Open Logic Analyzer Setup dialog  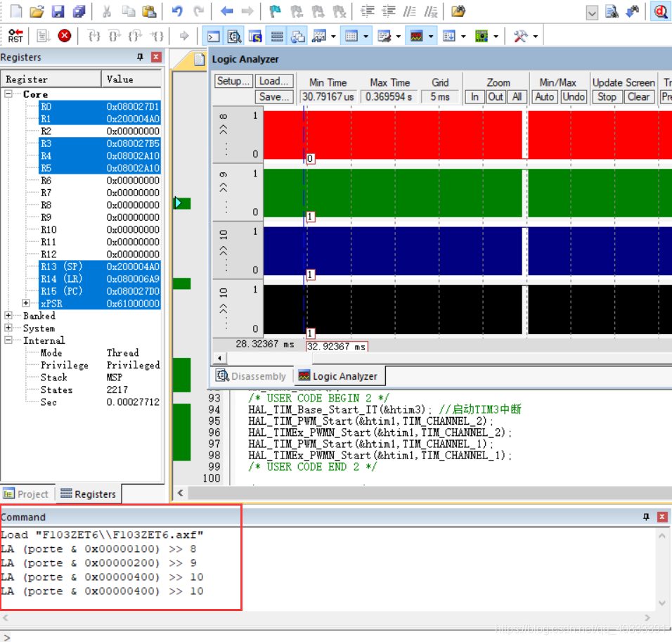(x=233, y=81)
